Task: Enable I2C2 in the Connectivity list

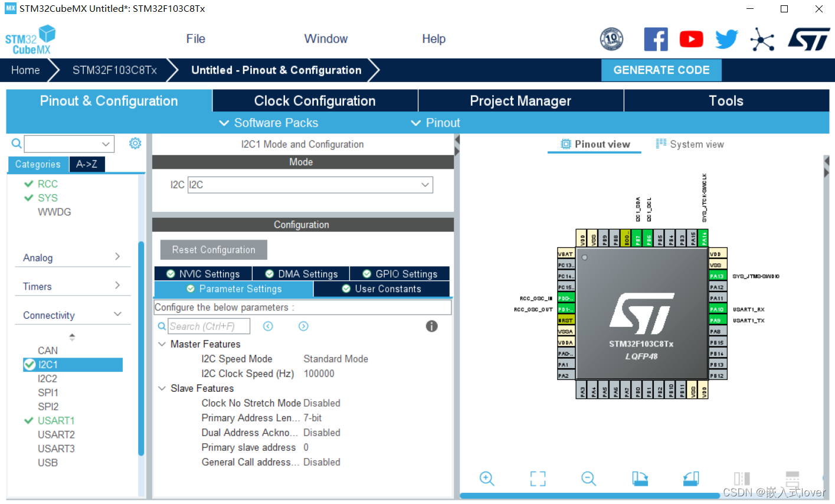Action: [x=48, y=378]
